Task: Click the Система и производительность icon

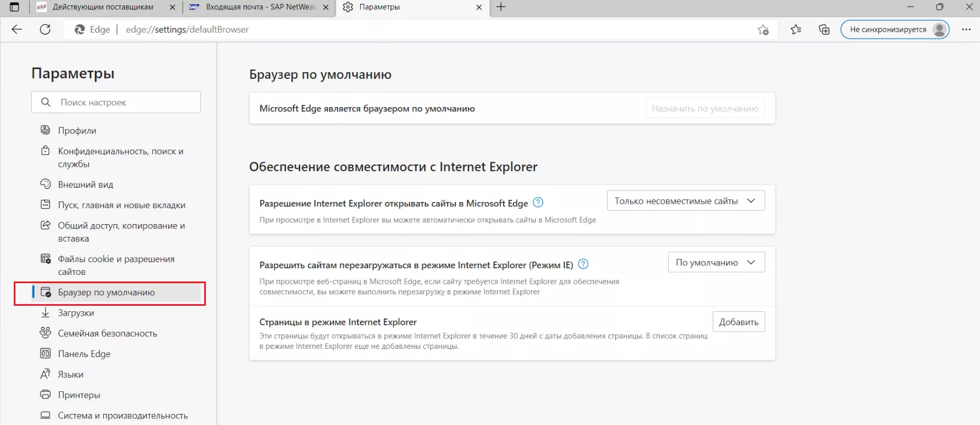Action: (45, 415)
